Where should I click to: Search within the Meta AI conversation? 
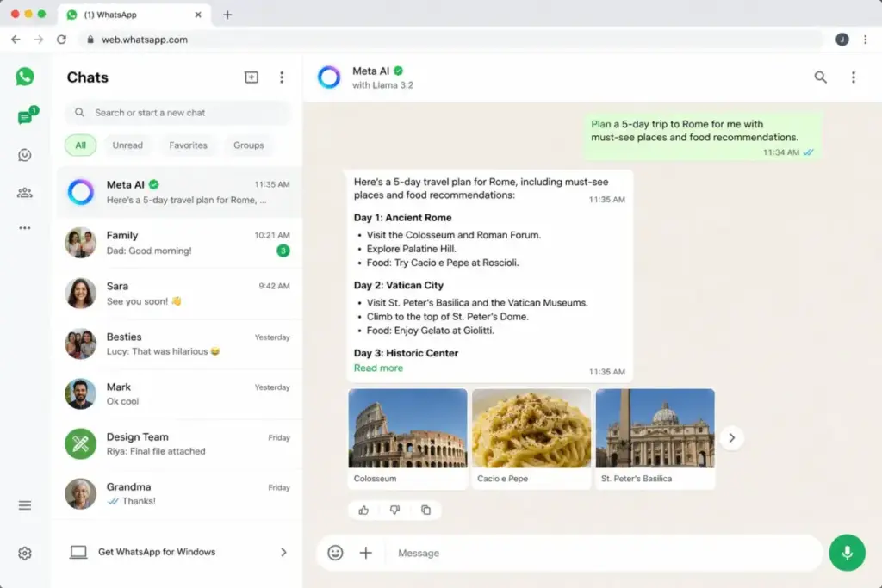click(x=821, y=77)
